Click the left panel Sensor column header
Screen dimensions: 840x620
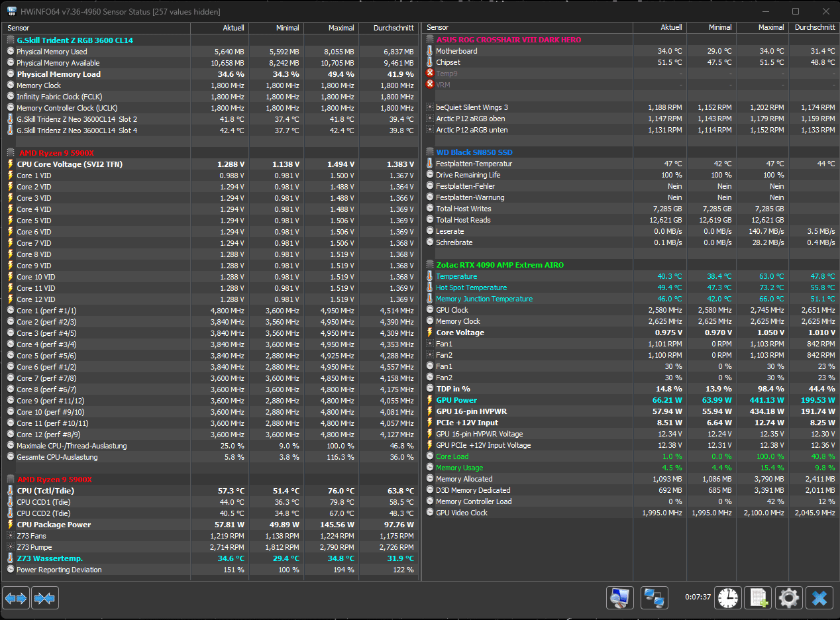(x=97, y=28)
